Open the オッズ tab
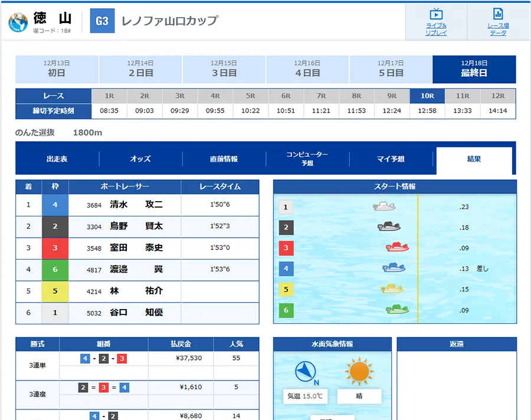 [x=140, y=159]
